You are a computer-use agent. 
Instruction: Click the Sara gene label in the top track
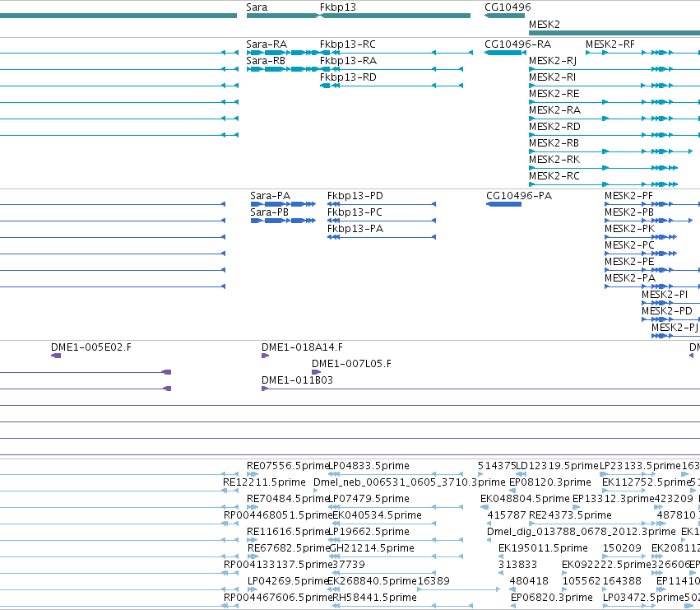point(257,7)
